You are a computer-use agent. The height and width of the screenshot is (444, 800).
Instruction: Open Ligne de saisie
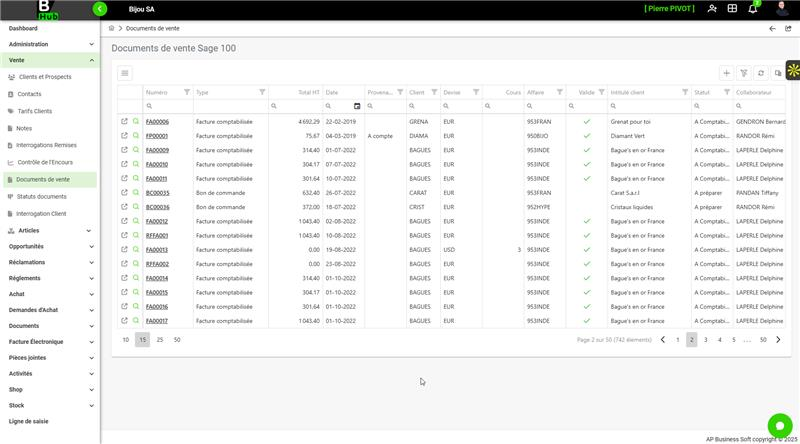(x=29, y=422)
